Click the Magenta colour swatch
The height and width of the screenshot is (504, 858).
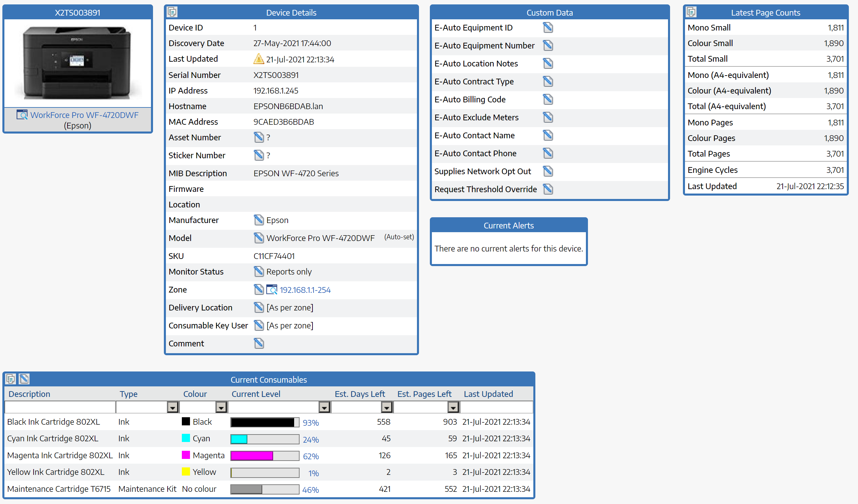pyautogui.click(x=186, y=455)
